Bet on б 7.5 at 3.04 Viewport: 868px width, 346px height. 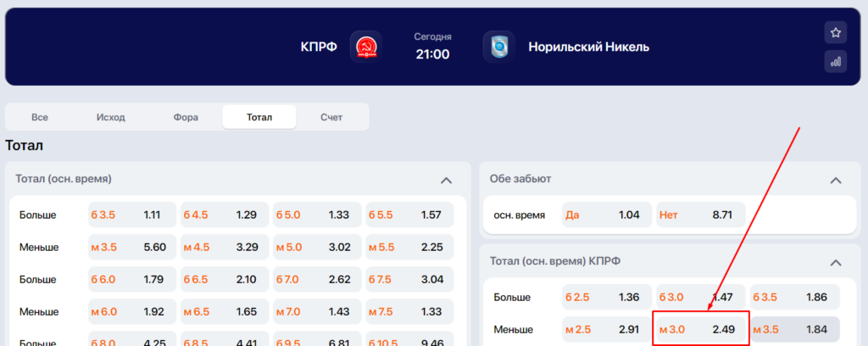409,280
